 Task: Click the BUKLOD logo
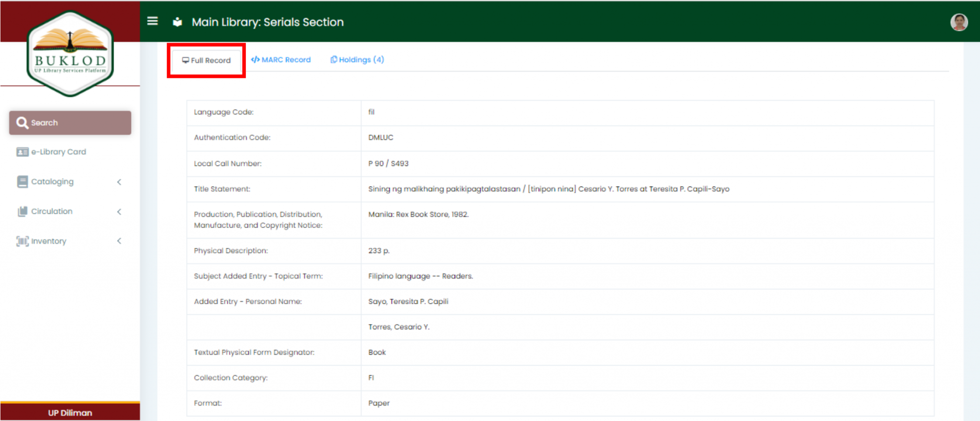70,53
